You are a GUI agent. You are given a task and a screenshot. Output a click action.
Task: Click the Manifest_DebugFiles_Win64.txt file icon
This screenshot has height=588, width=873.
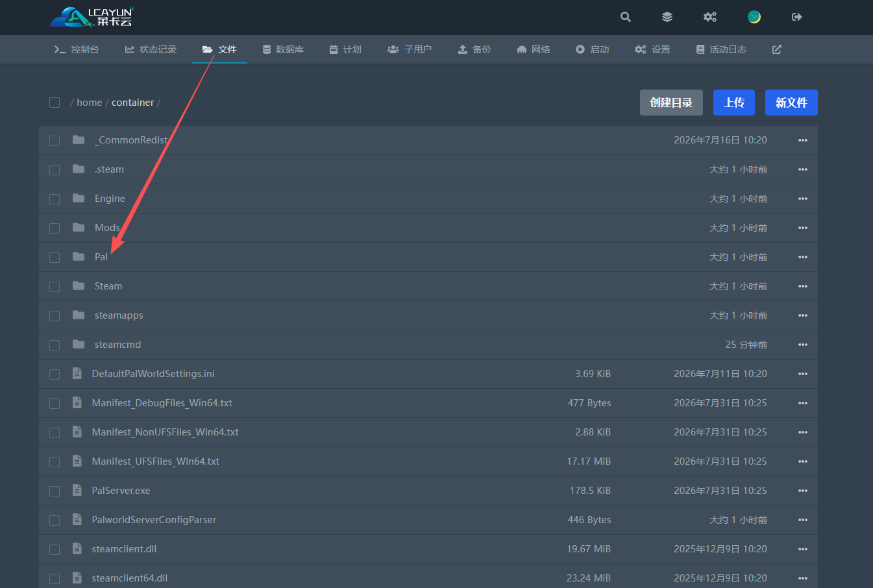coord(77,402)
